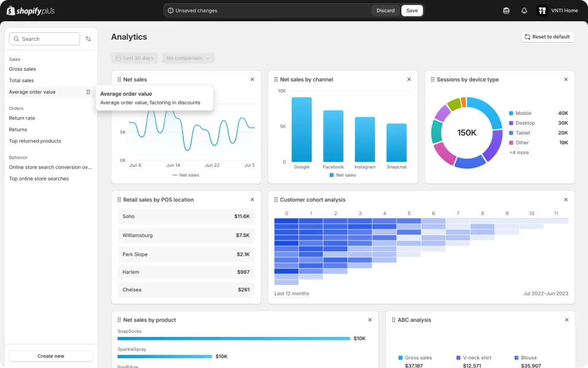The image size is (588, 368).
Task: Click inside the Search metrics field
Action: point(44,39)
